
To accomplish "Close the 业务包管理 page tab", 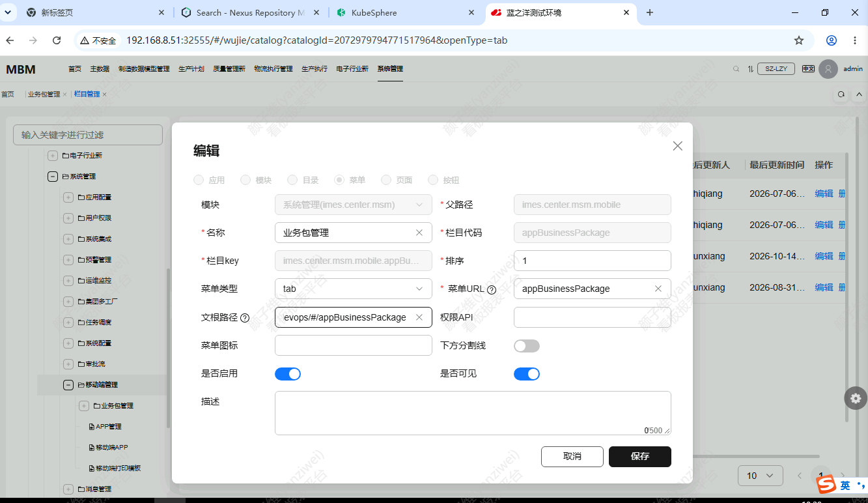I will coord(64,94).
